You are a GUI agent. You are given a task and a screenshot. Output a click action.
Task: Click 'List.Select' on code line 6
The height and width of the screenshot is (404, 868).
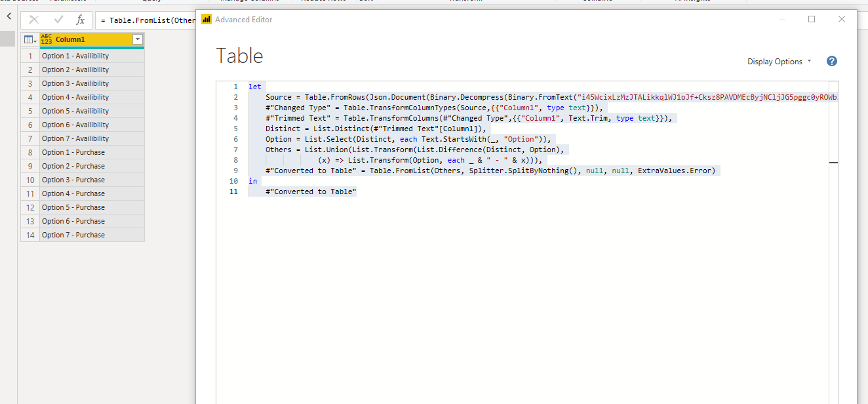coord(328,139)
